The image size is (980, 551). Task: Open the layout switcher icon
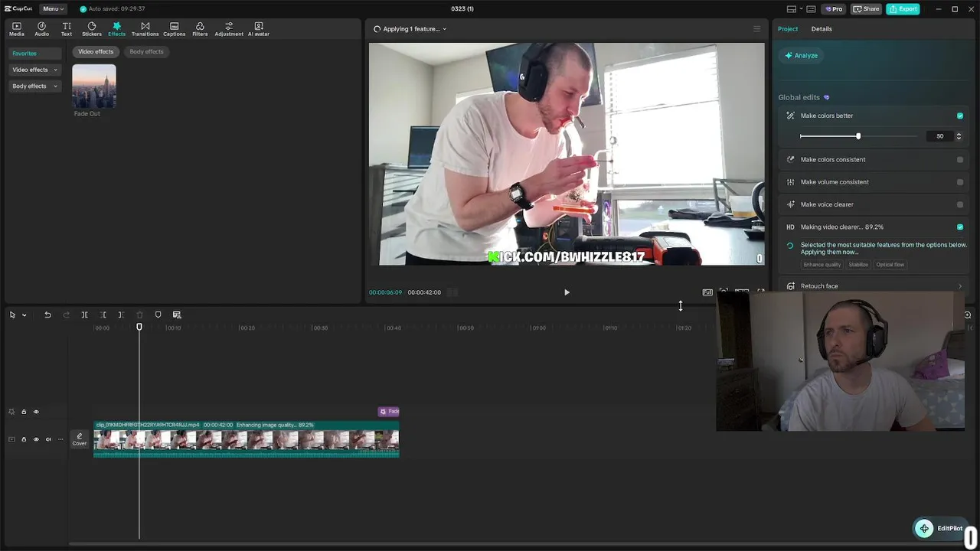(792, 9)
